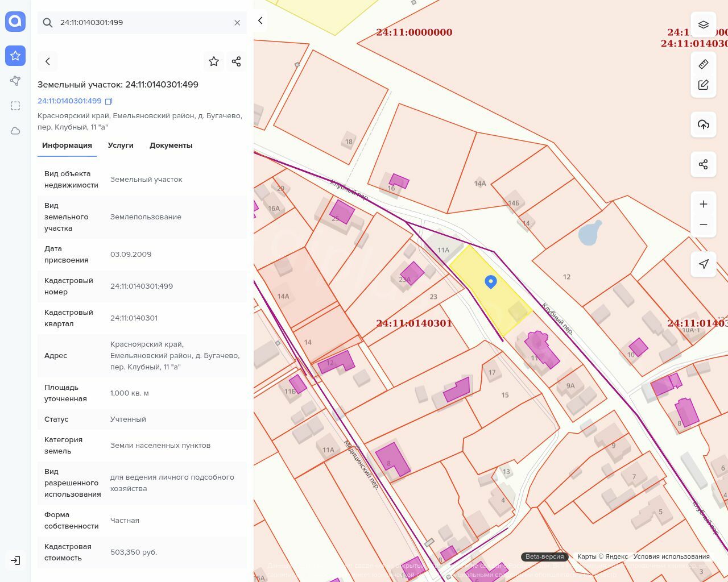Share the map view
Image resolution: width=728 pixels, height=582 pixels.
pos(704,165)
